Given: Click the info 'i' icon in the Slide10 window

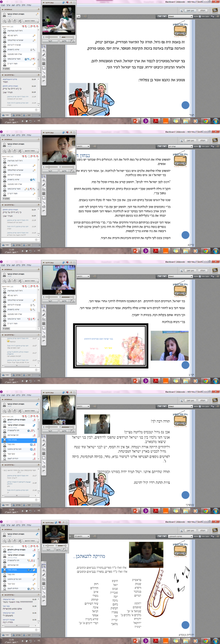Looking at the screenshot, I should pyautogui.click(x=181, y=11).
